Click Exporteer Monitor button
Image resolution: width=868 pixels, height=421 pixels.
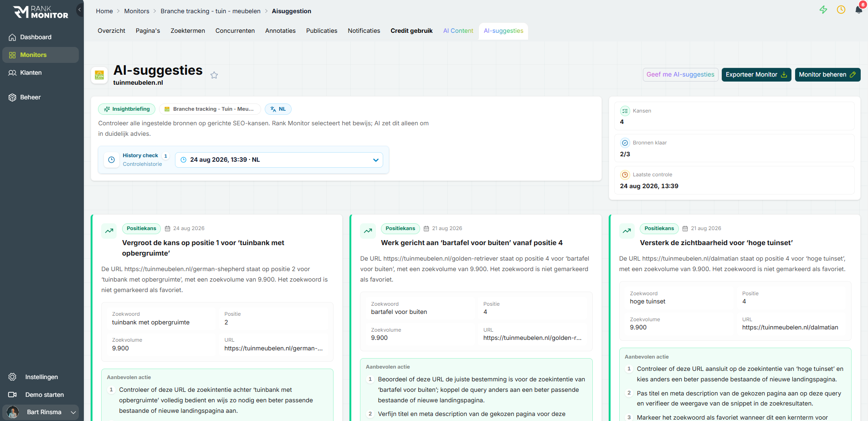tap(756, 74)
